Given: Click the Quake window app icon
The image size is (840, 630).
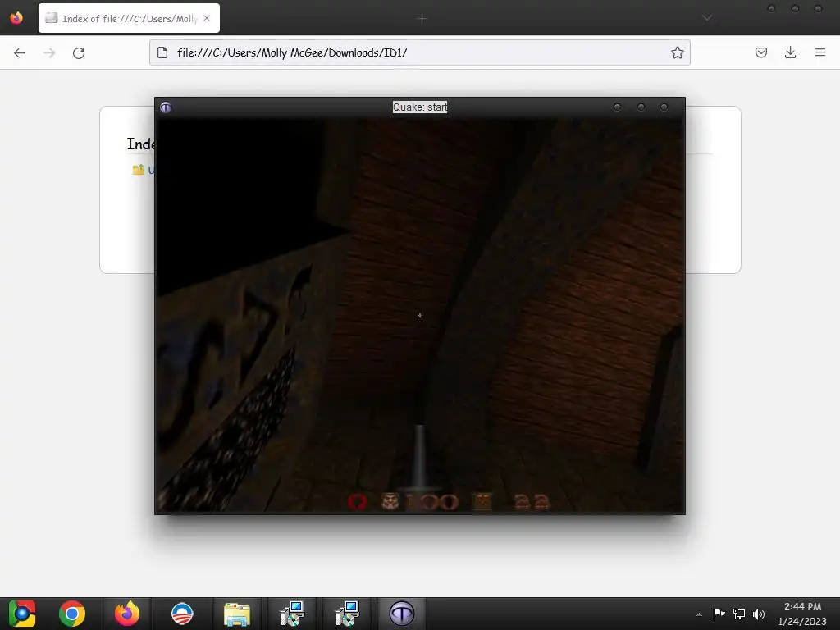Looking at the screenshot, I should coord(166,107).
